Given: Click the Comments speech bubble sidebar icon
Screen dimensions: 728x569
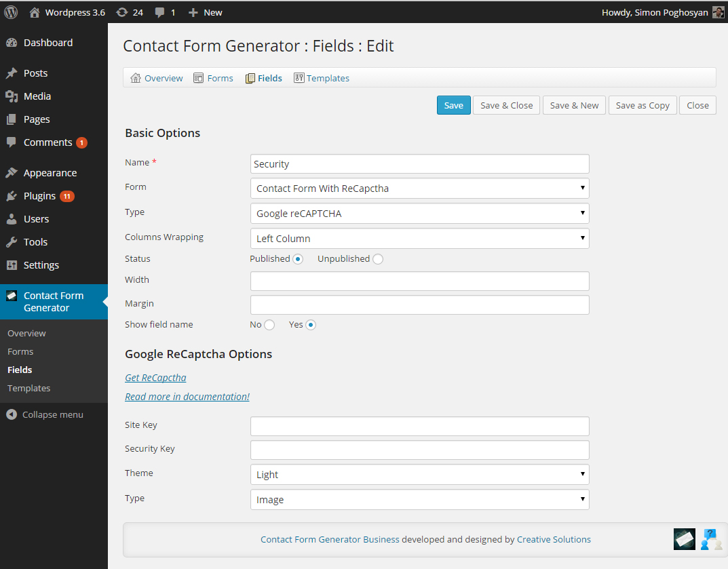Looking at the screenshot, I should pos(12,142).
